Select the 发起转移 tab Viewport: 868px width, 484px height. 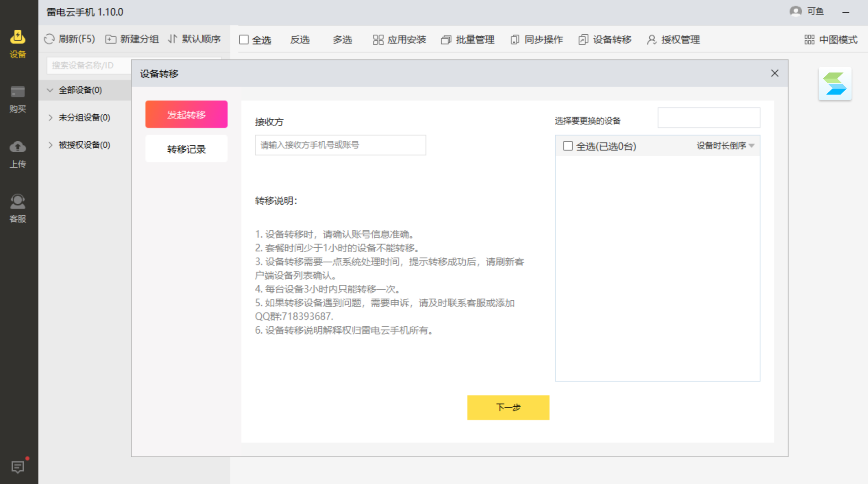pyautogui.click(x=186, y=114)
